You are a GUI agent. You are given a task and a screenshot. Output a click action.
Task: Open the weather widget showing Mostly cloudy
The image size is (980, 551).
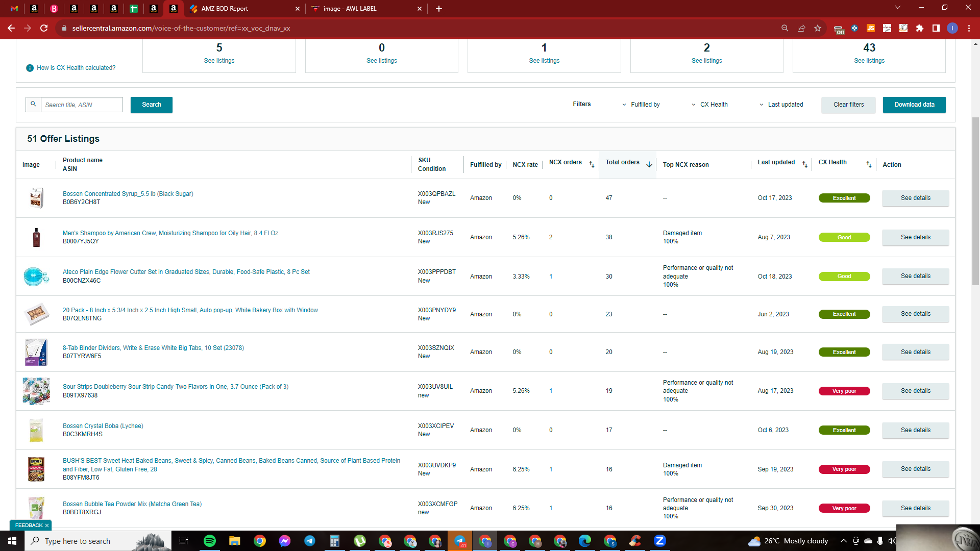pos(788,541)
